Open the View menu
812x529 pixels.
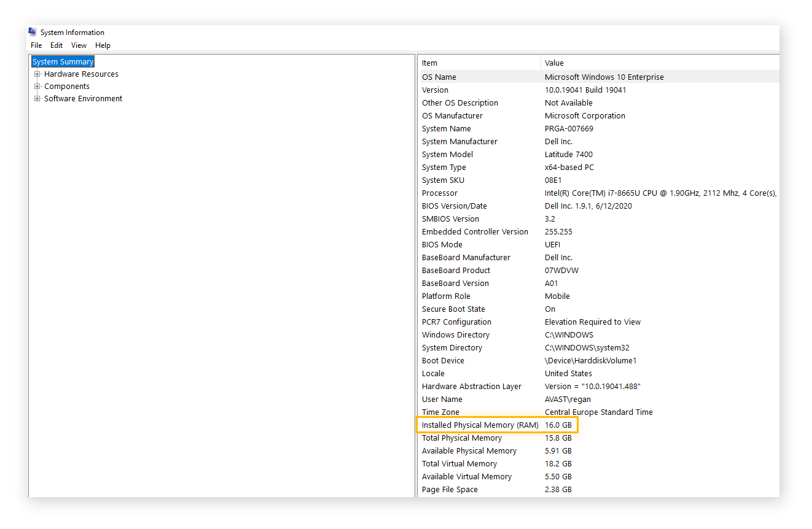tap(79, 45)
